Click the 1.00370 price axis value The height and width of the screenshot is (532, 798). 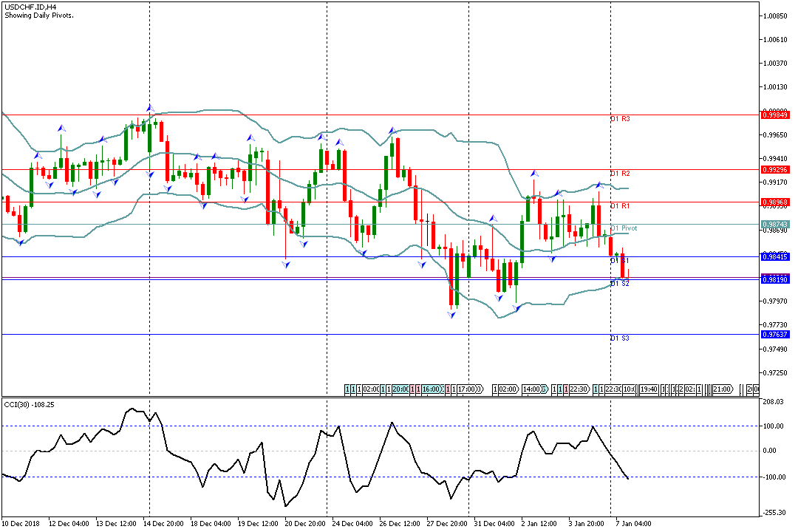[x=775, y=63]
